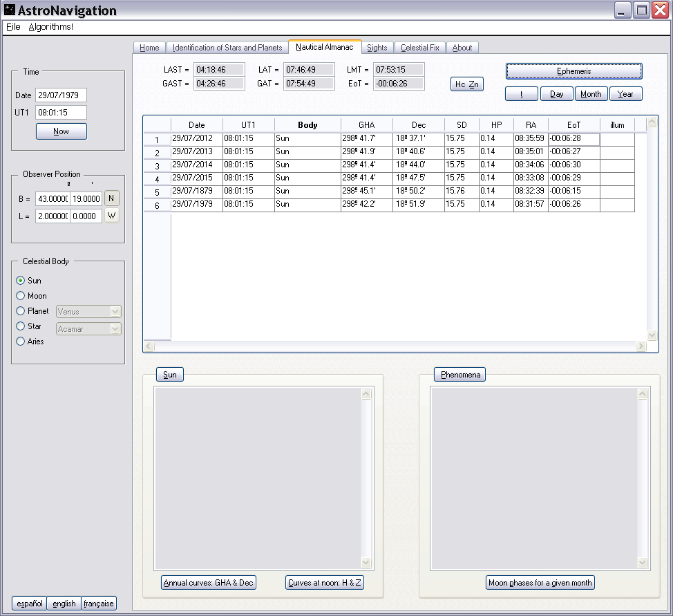This screenshot has height=616, width=673.
Task: Switch to the Celestial Fix tab
Action: pyautogui.click(x=420, y=48)
